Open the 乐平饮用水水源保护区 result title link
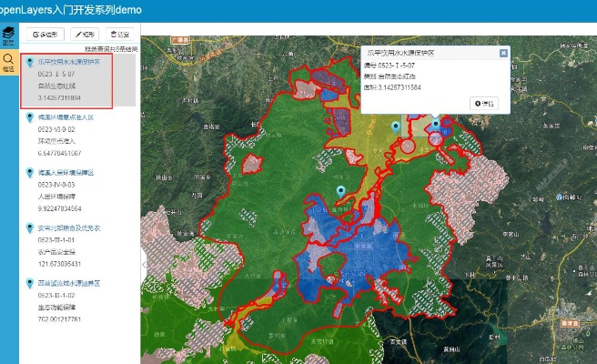597x364 pixels. click(x=74, y=62)
